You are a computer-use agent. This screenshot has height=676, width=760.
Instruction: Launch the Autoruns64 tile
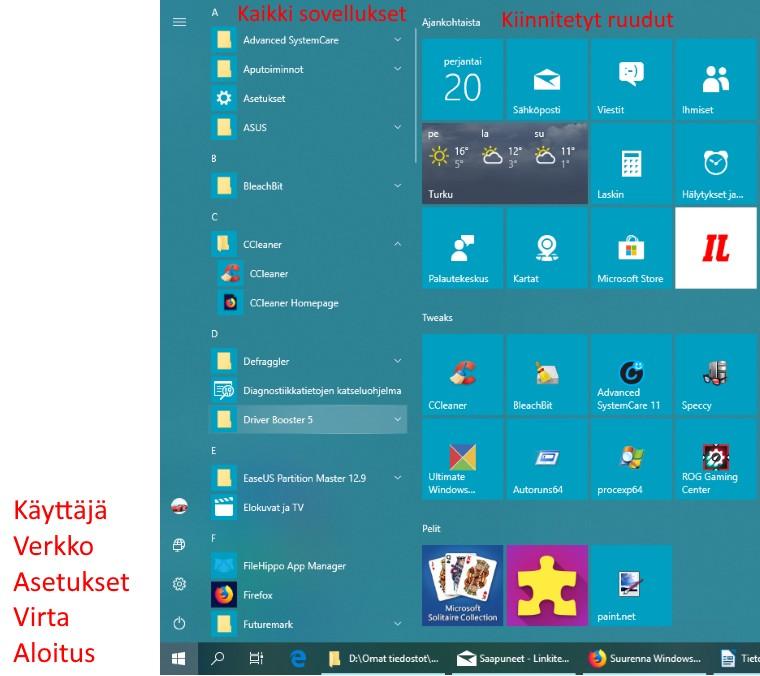pos(547,459)
